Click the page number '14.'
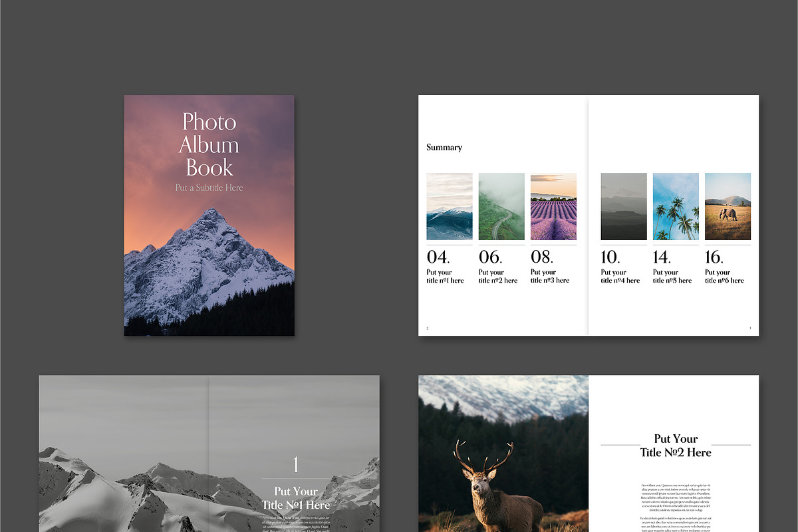 pos(662,257)
